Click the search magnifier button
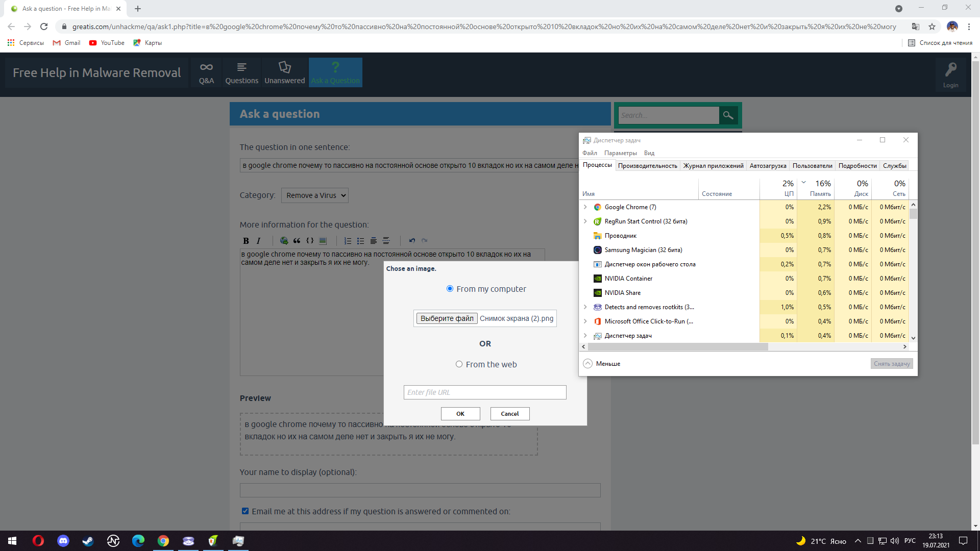This screenshot has width=980, height=551. pos(728,115)
